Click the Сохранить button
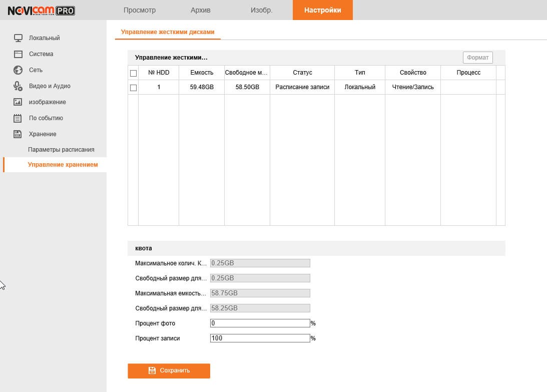547x392 pixels. point(169,370)
